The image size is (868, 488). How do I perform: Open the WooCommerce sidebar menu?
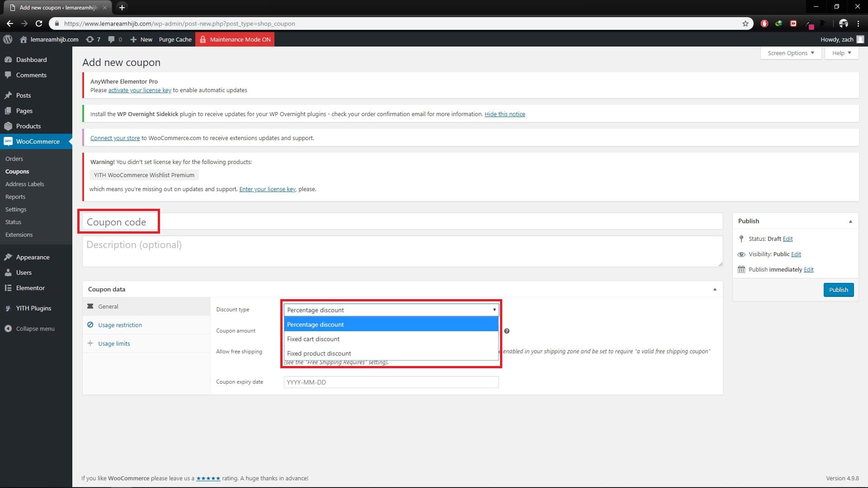36,141
